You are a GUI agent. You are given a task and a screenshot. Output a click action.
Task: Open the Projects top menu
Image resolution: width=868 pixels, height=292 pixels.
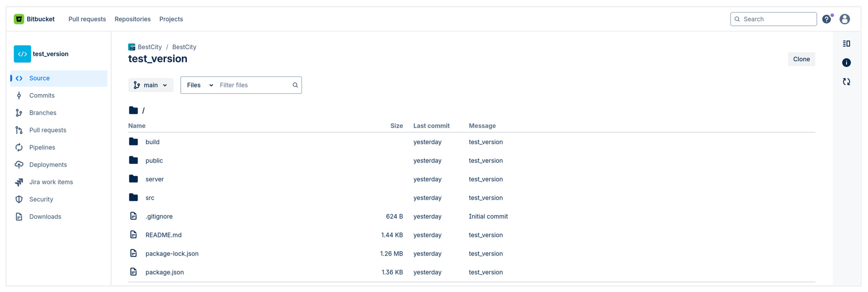click(x=171, y=19)
